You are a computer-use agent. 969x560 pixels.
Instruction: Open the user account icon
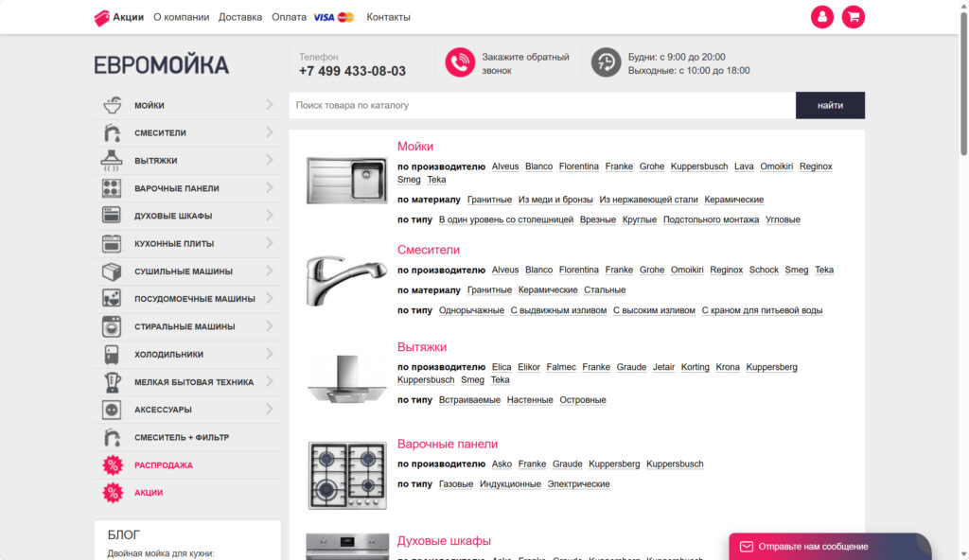pyautogui.click(x=822, y=17)
